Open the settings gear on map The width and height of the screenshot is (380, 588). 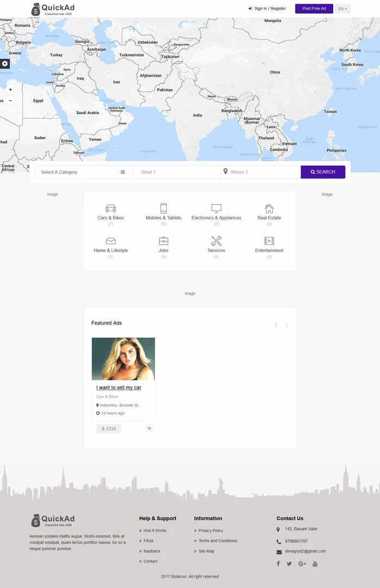[4, 64]
